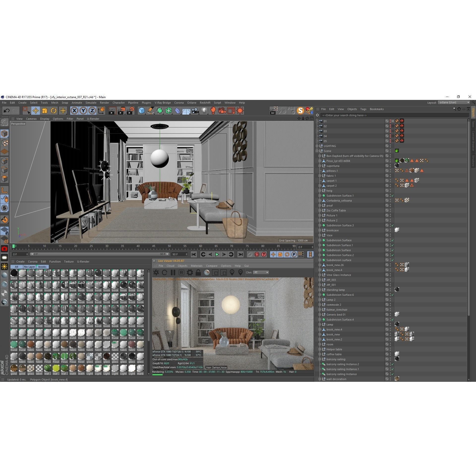Expand the bookcase object
This screenshot has width=476, height=476.
tap(320, 230)
